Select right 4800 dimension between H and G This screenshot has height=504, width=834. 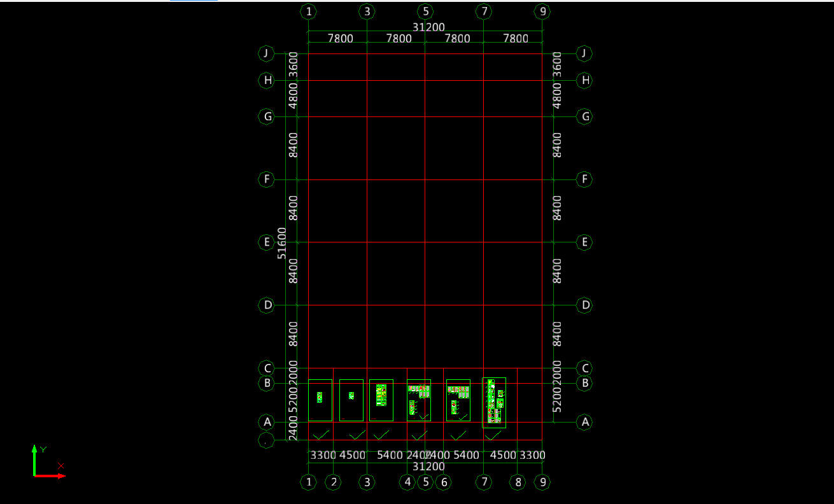[557, 95]
